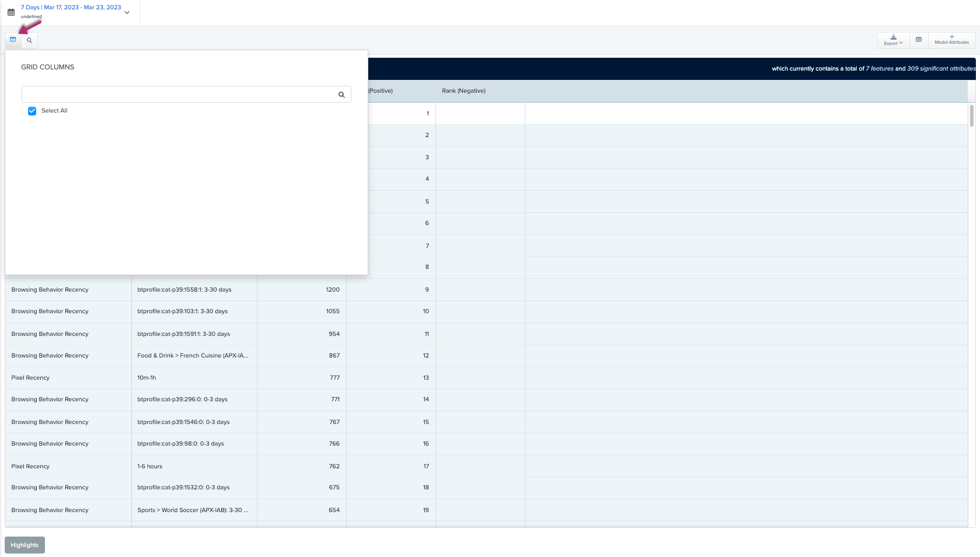The width and height of the screenshot is (980, 557).
Task: Click the calendar icon beside date range
Action: 11,12
